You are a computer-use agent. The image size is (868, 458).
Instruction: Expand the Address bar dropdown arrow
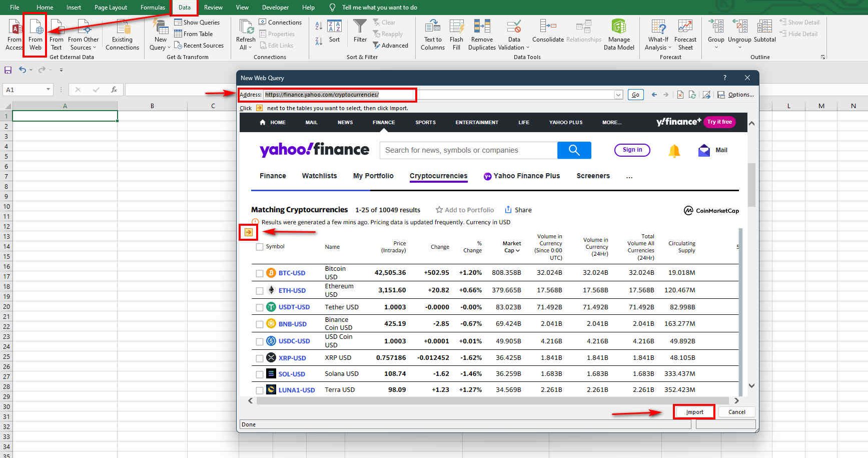click(619, 95)
